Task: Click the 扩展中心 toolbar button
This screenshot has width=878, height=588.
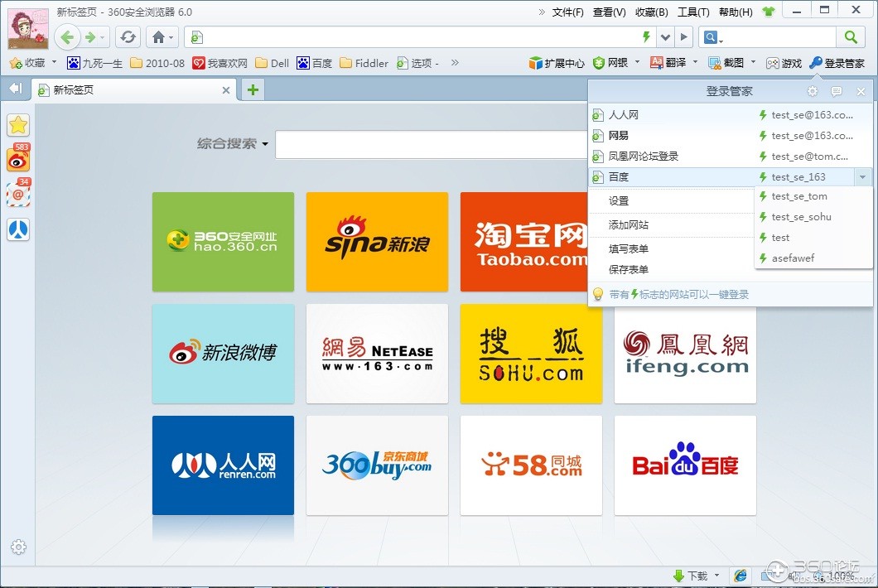Action: click(x=557, y=63)
